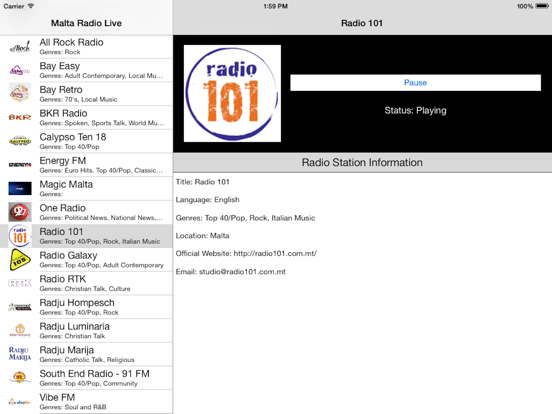The image size is (552, 414).
Task: Click Genres: Soul and R&B subtitle
Action: click(73, 407)
